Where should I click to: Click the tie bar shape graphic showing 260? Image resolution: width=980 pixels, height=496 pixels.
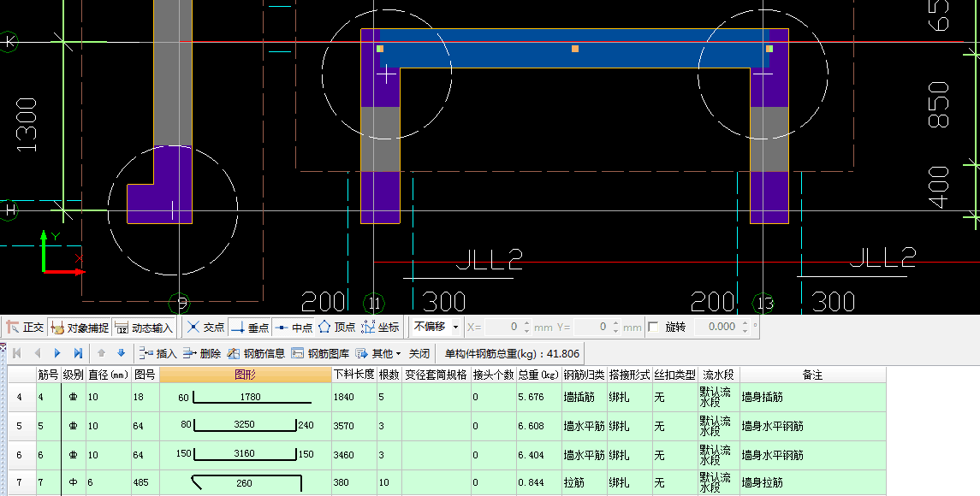246,482
